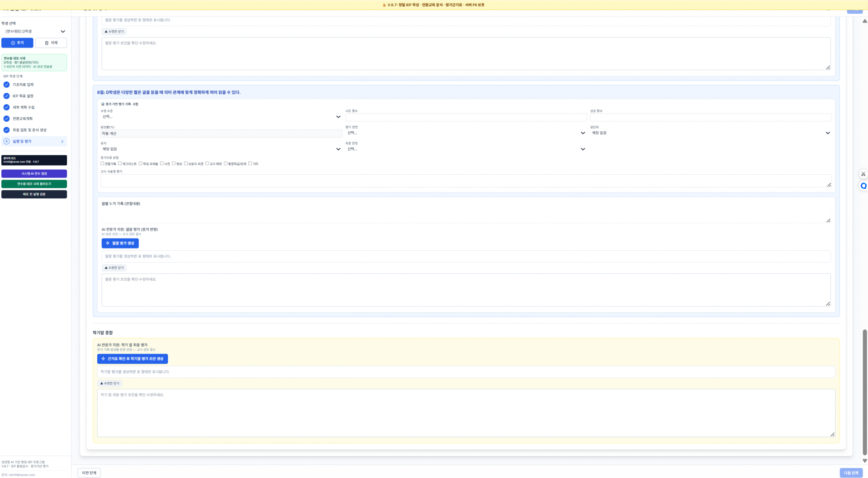Click the V.8.7 banner text at the top
Screen dimensions: 868x478
(436, 5)
